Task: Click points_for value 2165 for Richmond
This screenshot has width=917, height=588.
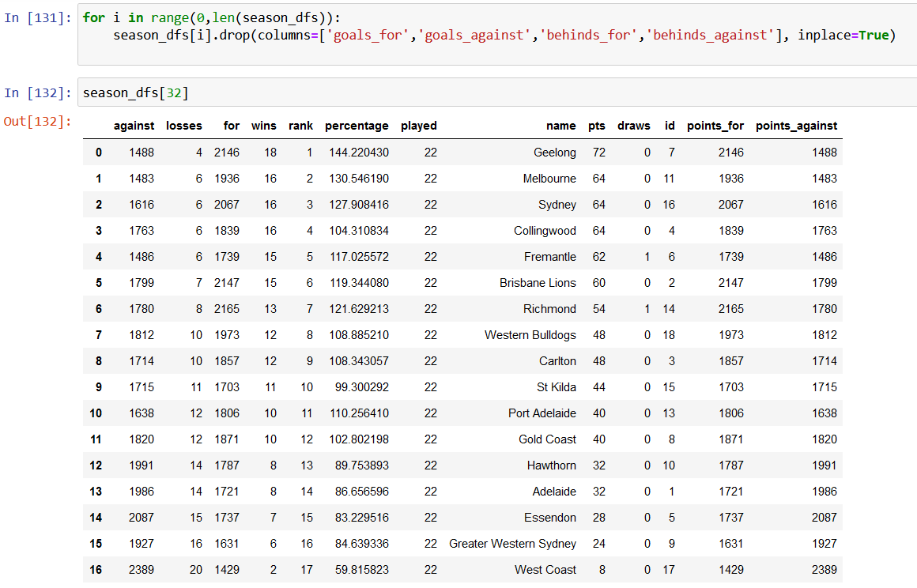Action: pos(731,308)
